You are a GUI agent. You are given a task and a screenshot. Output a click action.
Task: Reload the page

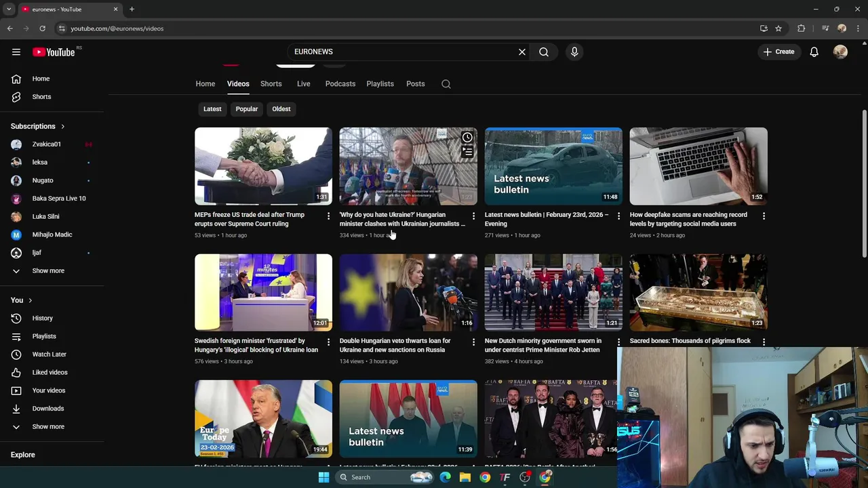tap(42, 28)
